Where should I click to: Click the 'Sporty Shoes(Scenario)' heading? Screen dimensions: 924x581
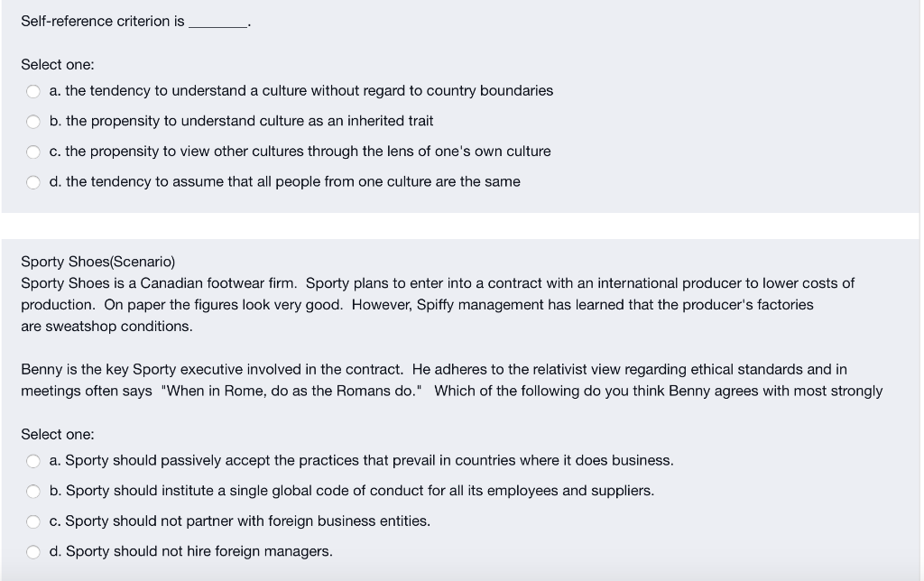tap(97, 262)
